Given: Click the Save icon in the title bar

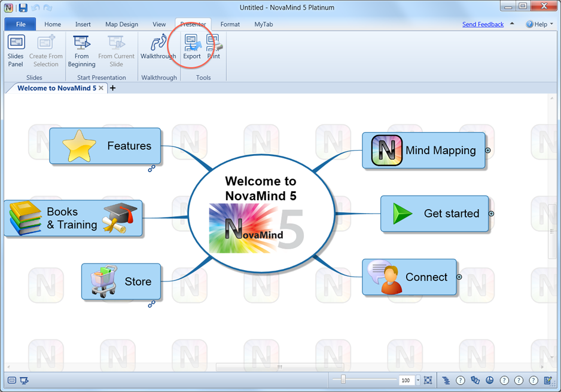Looking at the screenshot, I should 23,8.
